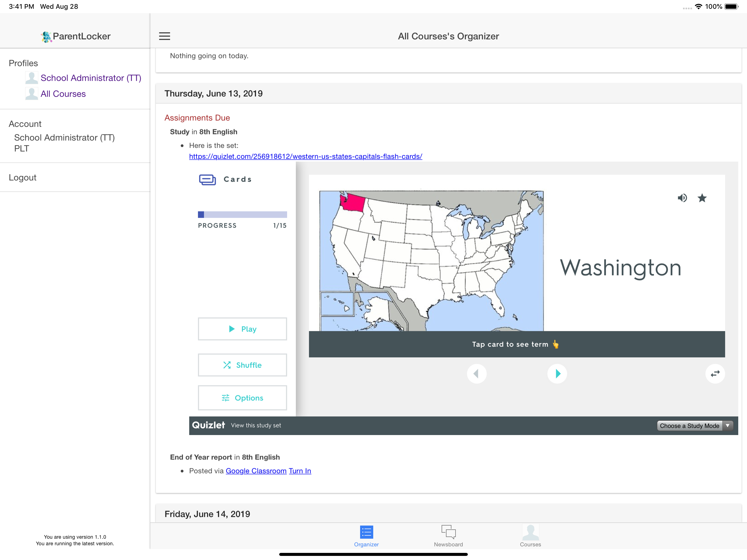Image resolution: width=747 pixels, height=560 pixels.
Task: Go to the previous flashcard arrow
Action: click(477, 374)
